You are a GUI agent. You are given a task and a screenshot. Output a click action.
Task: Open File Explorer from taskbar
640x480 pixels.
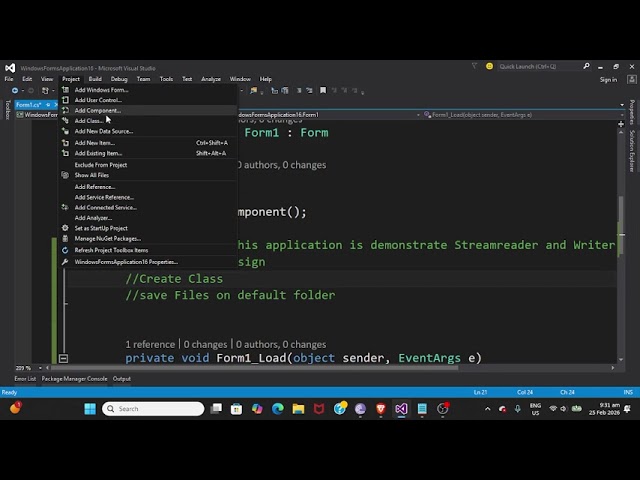click(298, 409)
